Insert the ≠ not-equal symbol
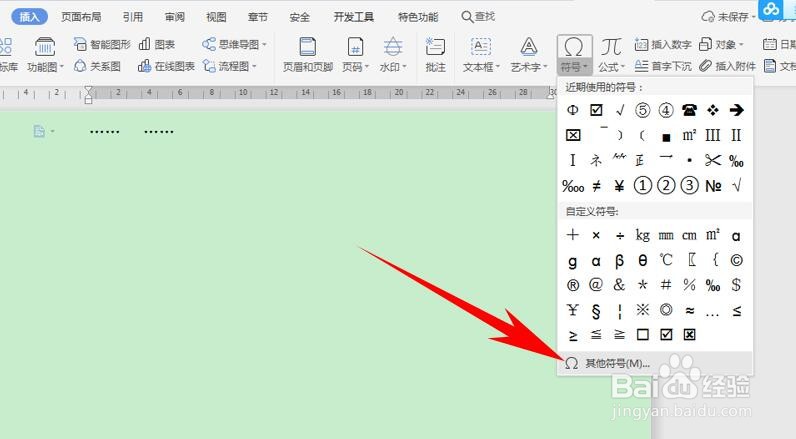This screenshot has height=439, width=796. (x=596, y=186)
